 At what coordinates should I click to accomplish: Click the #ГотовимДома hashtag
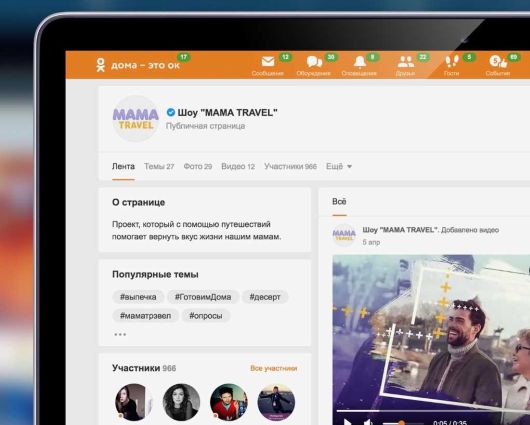(x=203, y=297)
